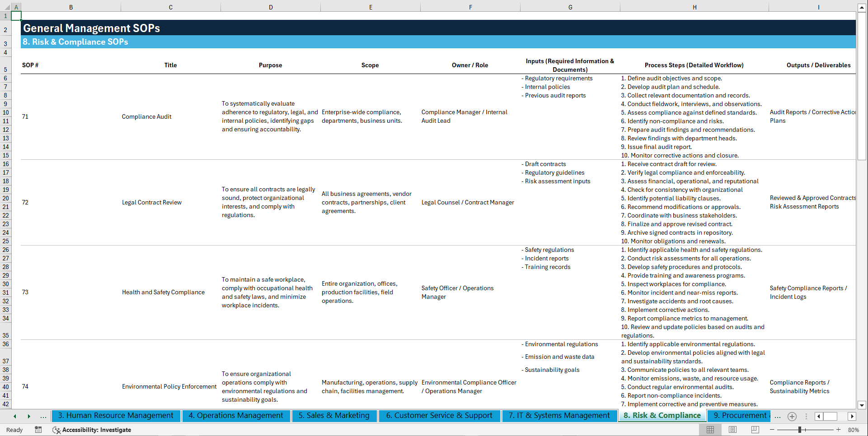The image size is (868, 436).
Task: Click the Accessibility: Investigate indicator
Action: click(x=92, y=430)
